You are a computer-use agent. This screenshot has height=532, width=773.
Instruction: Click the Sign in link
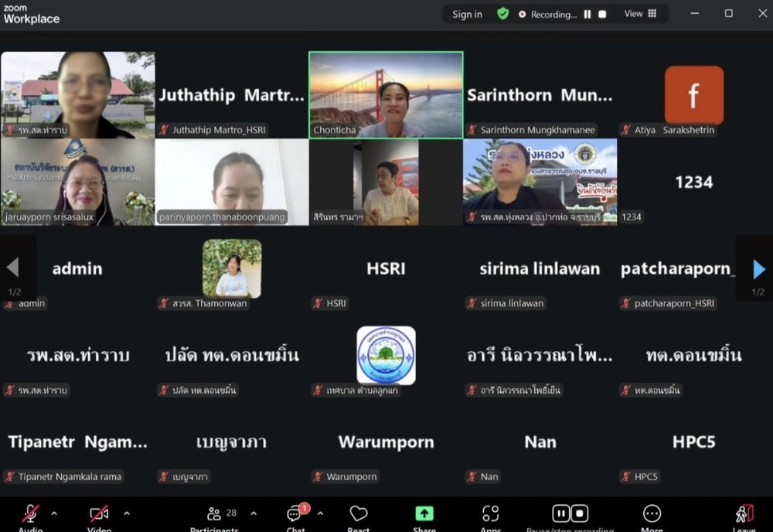tap(467, 14)
